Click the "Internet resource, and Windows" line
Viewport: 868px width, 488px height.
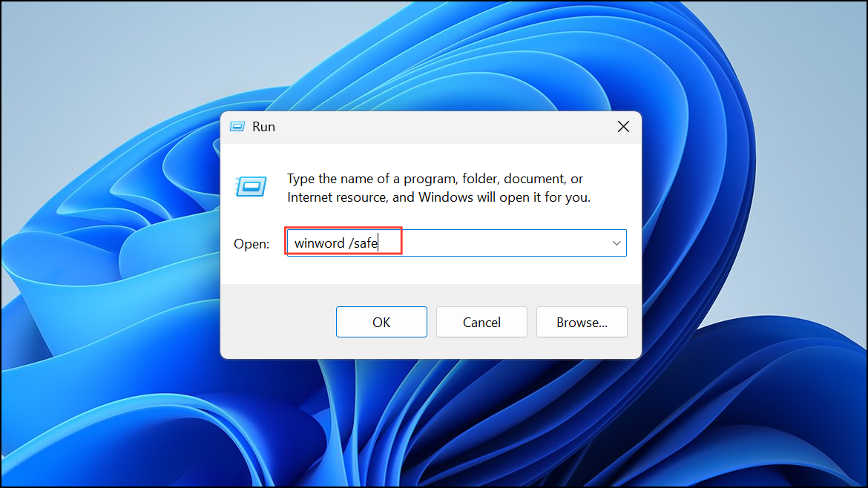click(438, 197)
